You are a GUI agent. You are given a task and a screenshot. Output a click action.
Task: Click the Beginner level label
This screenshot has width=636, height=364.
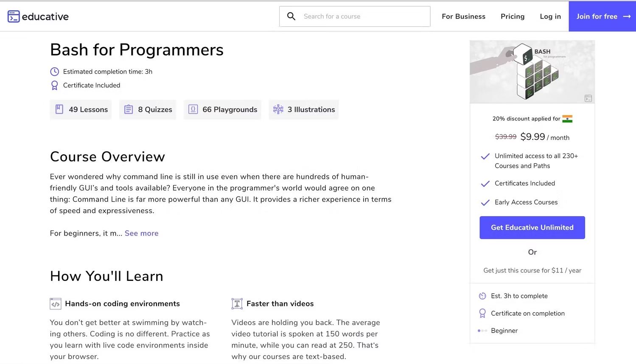(x=504, y=331)
